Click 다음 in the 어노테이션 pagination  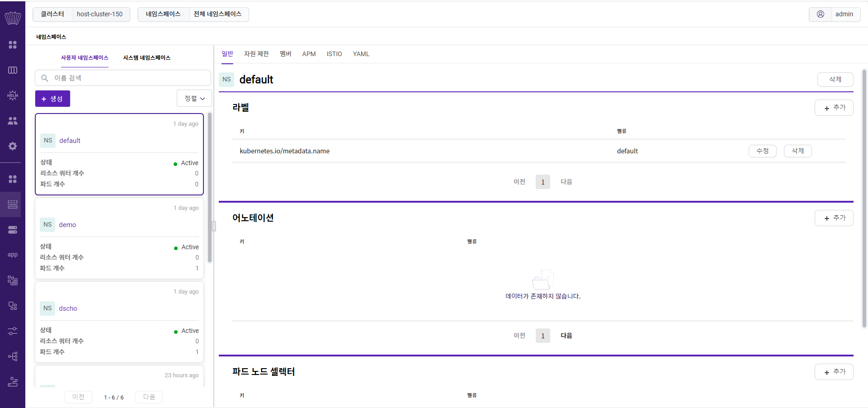point(566,336)
